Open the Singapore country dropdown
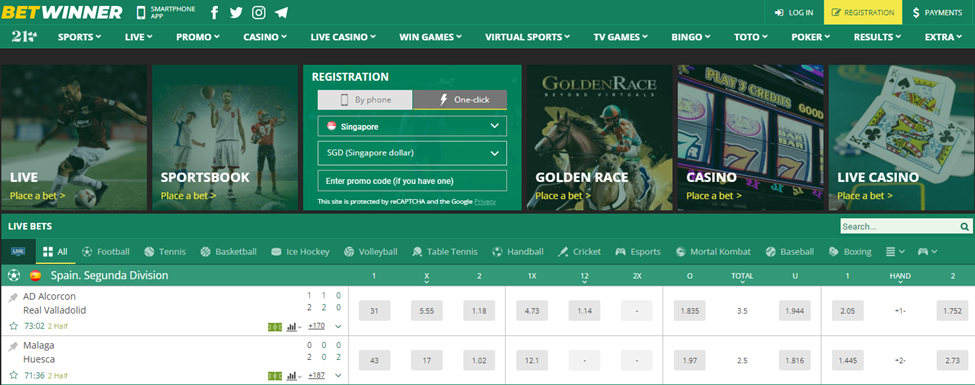This screenshot has height=385, width=975. coord(412,126)
